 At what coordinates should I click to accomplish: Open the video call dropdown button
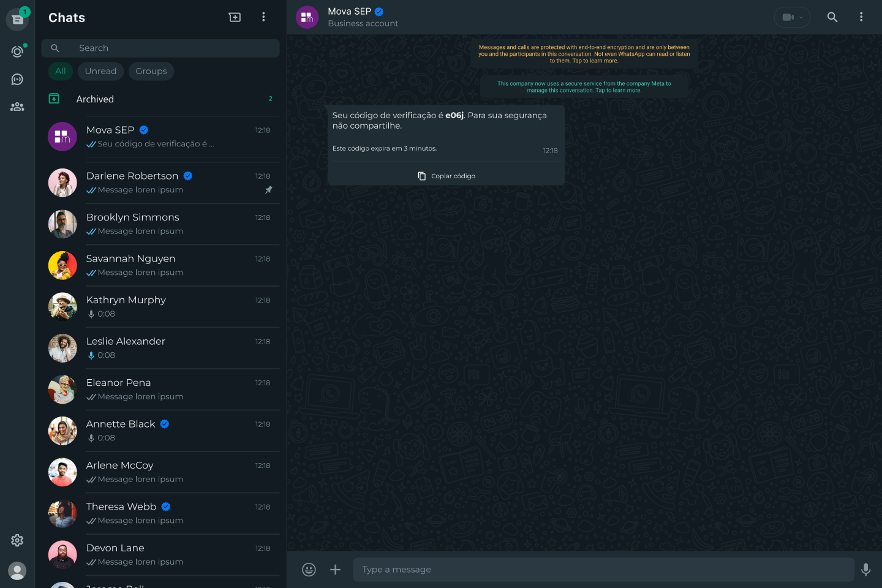click(x=792, y=17)
